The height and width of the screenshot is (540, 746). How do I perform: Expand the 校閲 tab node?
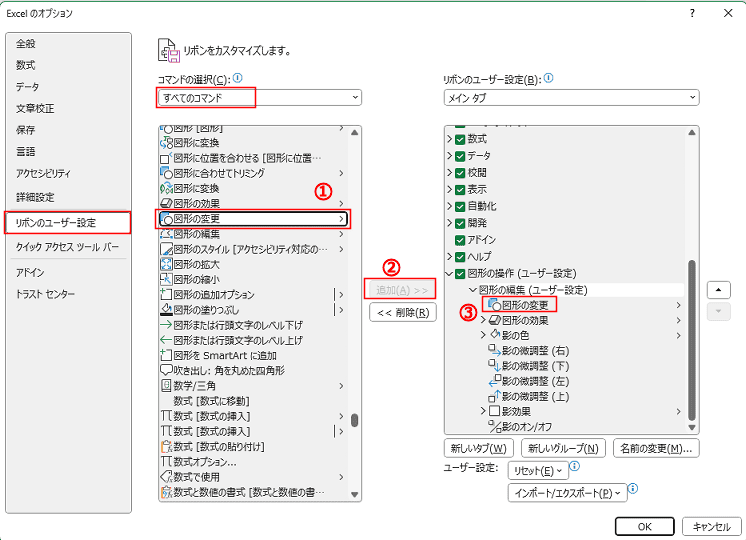(450, 173)
